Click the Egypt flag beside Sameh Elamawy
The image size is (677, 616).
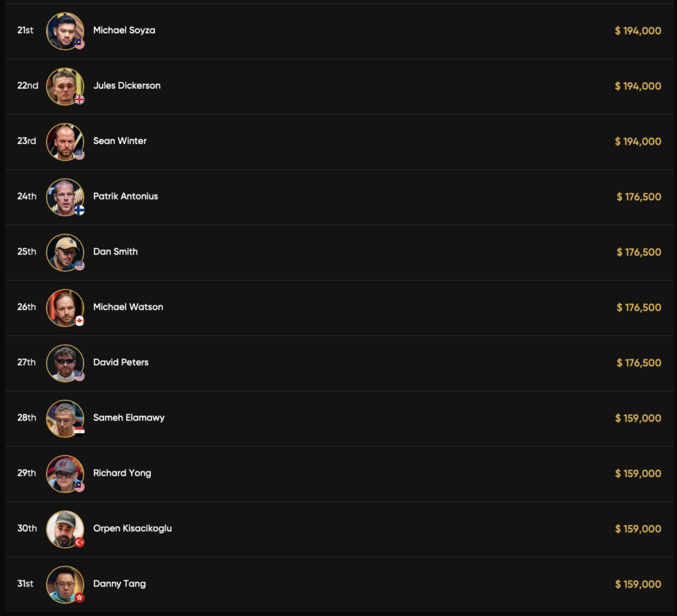[79, 432]
